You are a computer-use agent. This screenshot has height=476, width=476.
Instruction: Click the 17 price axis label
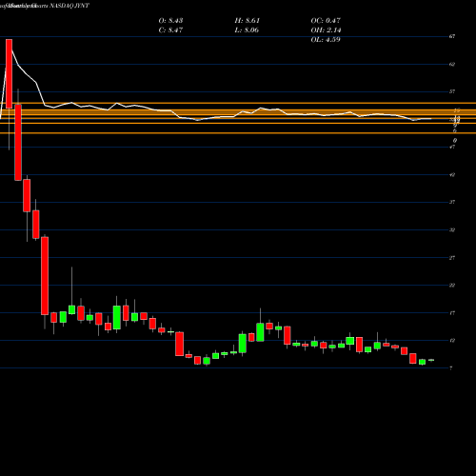pos(452,313)
